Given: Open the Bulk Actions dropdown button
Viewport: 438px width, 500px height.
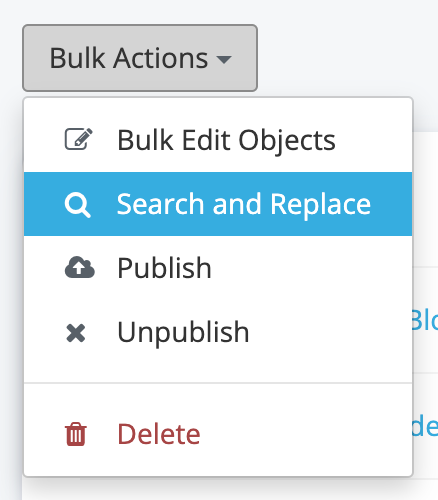Looking at the screenshot, I should pos(140,58).
